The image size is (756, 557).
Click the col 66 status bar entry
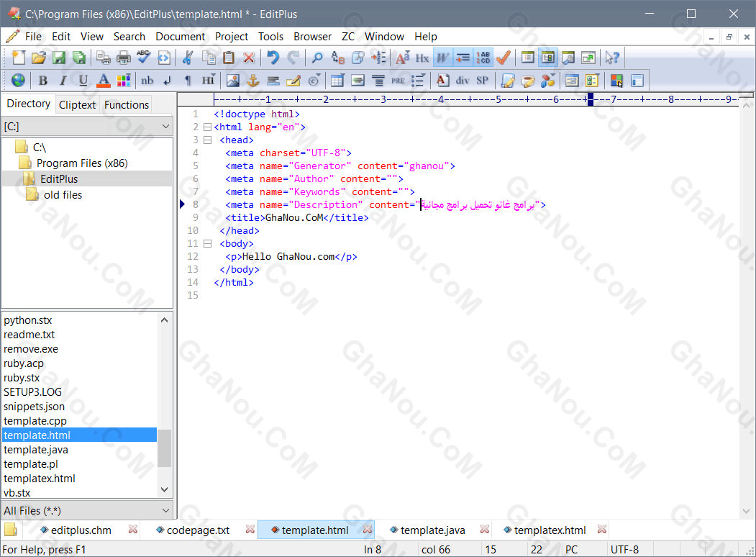click(x=436, y=550)
